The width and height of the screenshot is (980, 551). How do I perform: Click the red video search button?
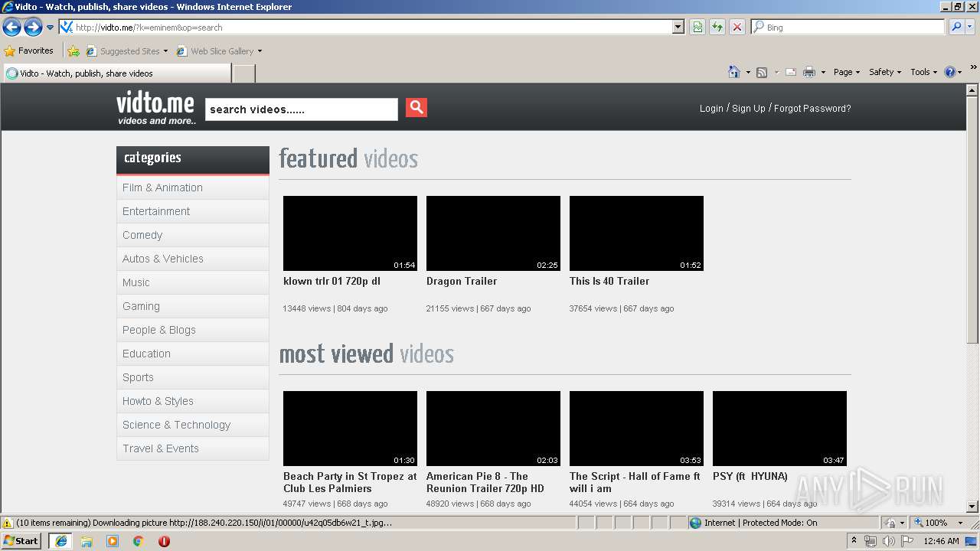tap(416, 108)
